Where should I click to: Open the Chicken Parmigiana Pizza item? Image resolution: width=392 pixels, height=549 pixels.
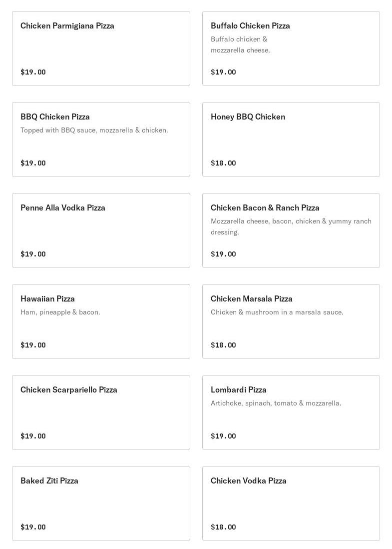(x=101, y=48)
